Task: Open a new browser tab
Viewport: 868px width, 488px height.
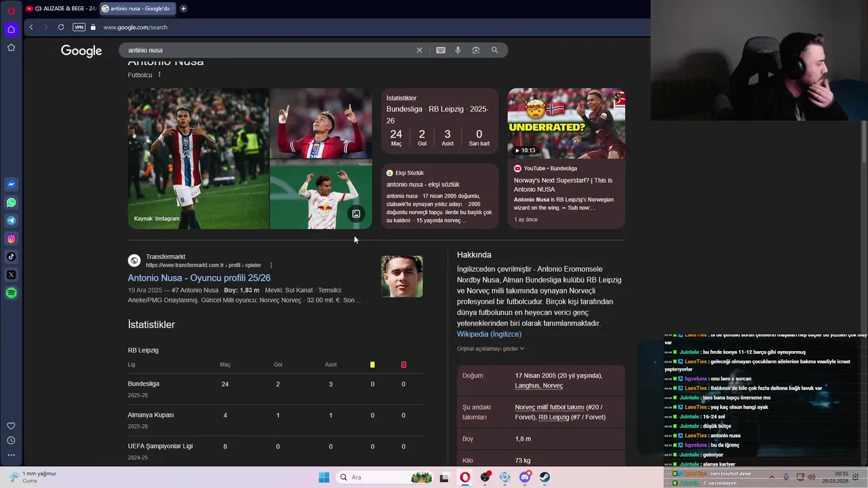Action: tap(183, 9)
